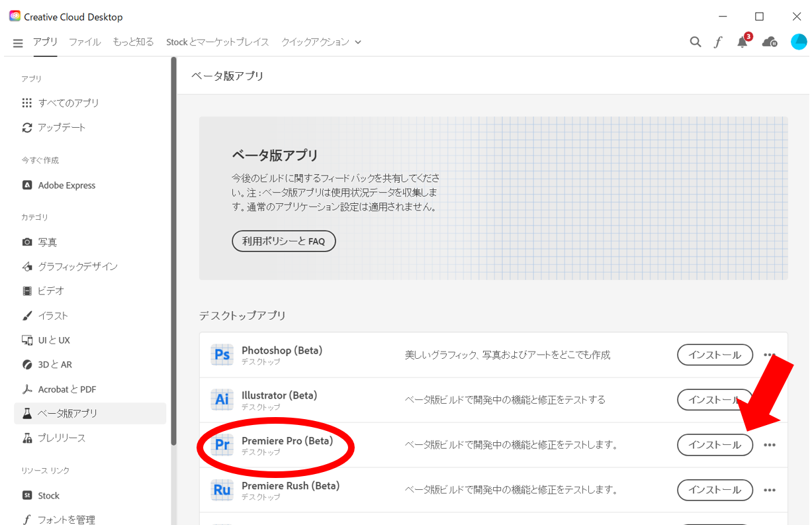Click the Premiere Rush (Beta) app name
The image size is (812, 525).
pyautogui.click(x=291, y=485)
